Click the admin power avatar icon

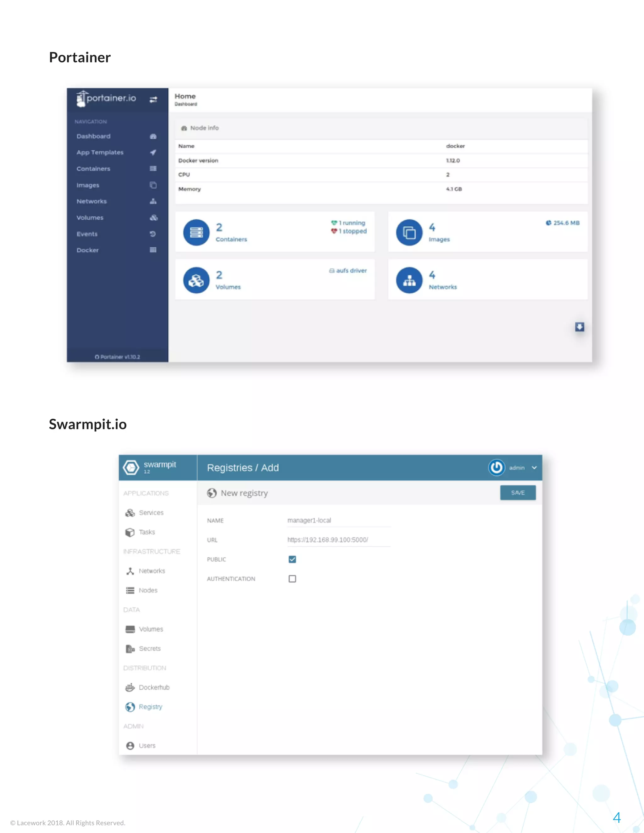496,468
